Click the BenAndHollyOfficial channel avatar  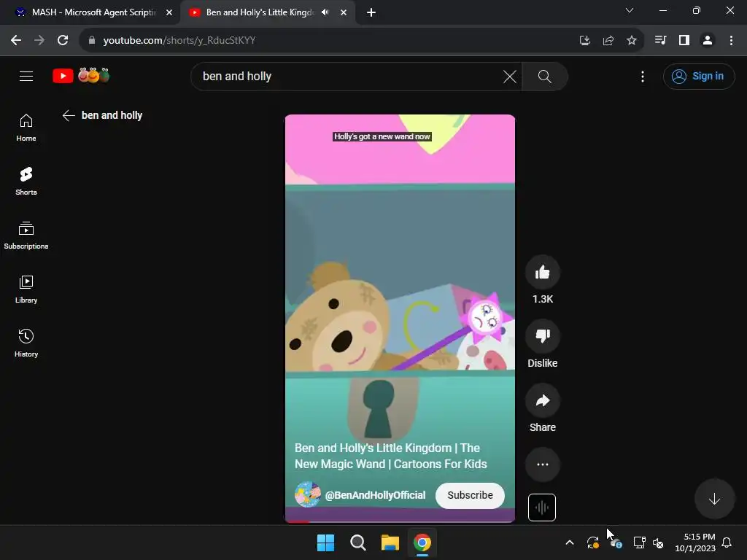[307, 494]
